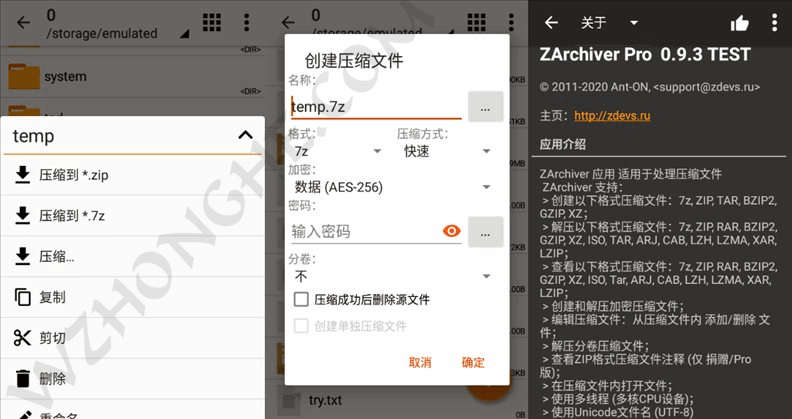
Task: Open overflow menu in middle panel
Action: tap(511, 22)
